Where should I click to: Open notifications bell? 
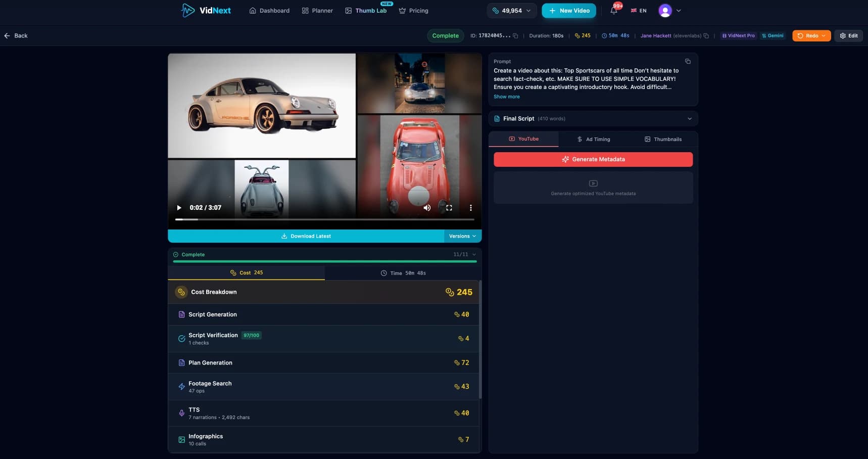(614, 11)
